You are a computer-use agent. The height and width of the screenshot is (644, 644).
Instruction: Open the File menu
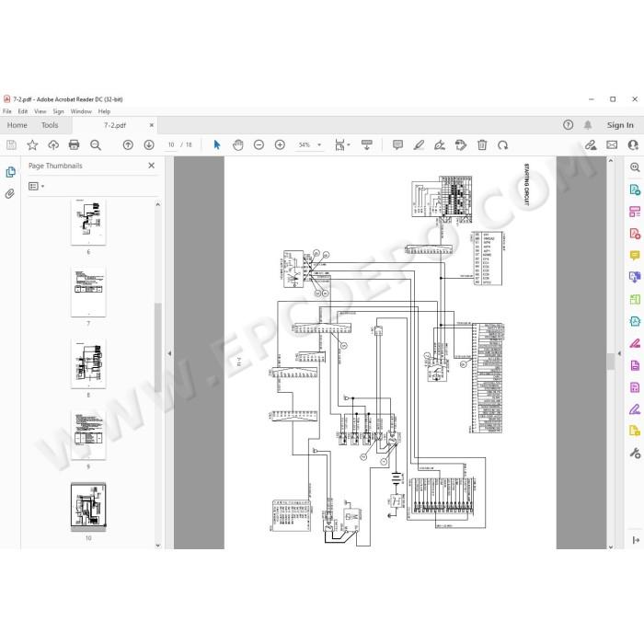tap(7, 111)
